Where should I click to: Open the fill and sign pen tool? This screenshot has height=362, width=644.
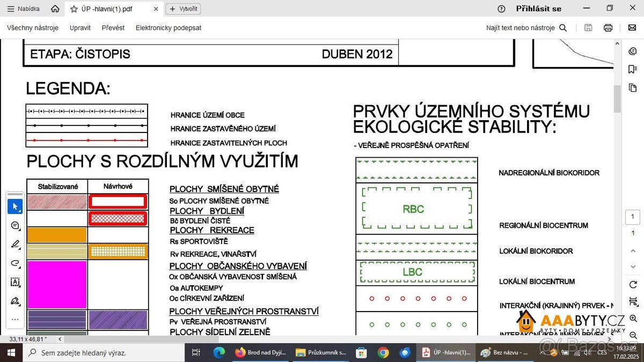(15, 301)
